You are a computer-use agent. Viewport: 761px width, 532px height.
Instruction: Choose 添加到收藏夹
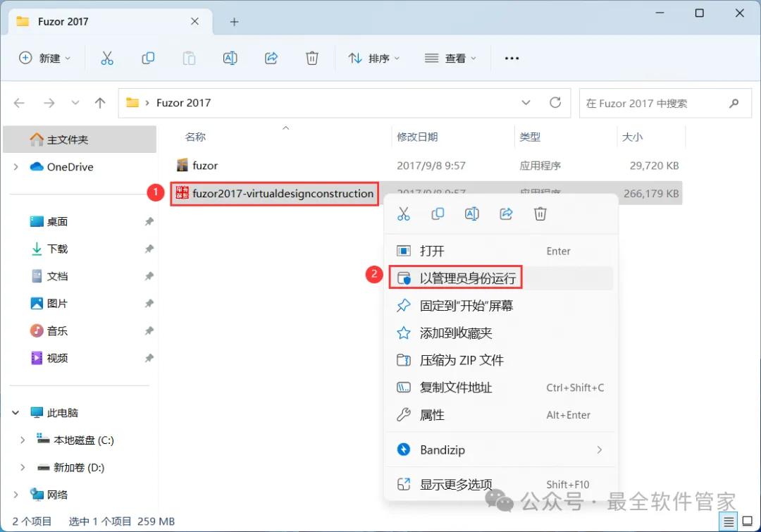point(500,333)
